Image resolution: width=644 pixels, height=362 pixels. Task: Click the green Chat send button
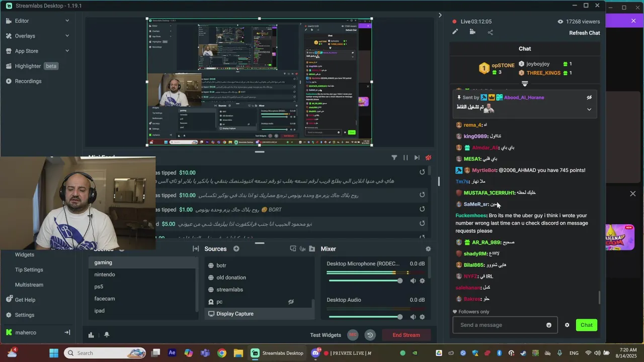(x=587, y=325)
